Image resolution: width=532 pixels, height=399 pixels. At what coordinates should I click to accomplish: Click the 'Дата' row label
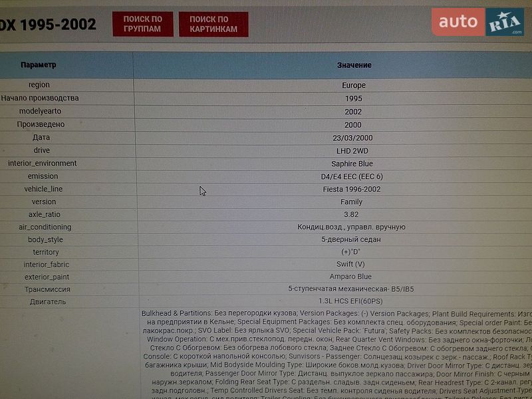41,138
